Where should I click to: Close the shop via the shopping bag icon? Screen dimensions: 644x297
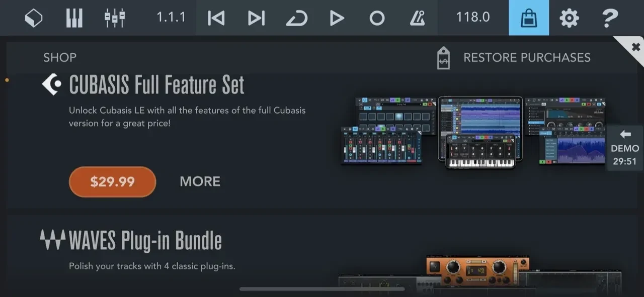click(529, 18)
